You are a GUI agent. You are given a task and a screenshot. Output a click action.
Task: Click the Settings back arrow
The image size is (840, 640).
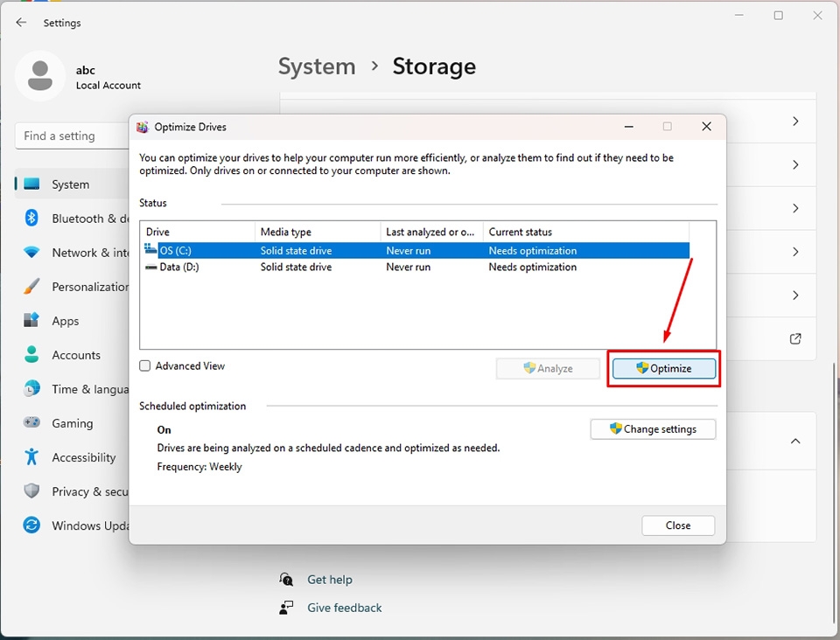coord(21,23)
